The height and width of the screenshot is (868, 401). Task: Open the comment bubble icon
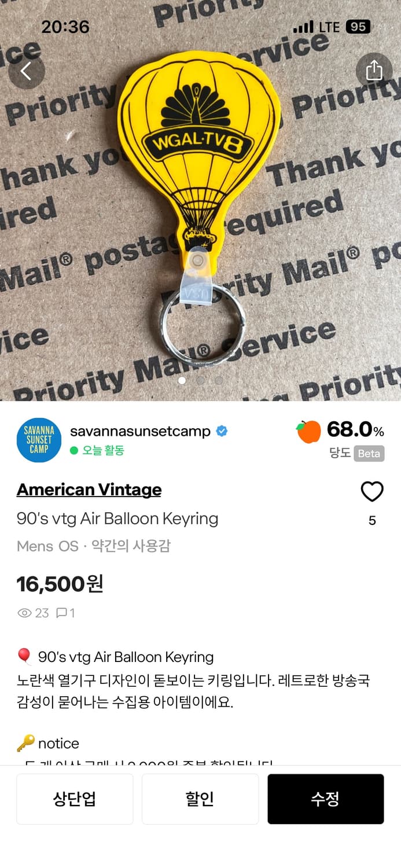(61, 613)
